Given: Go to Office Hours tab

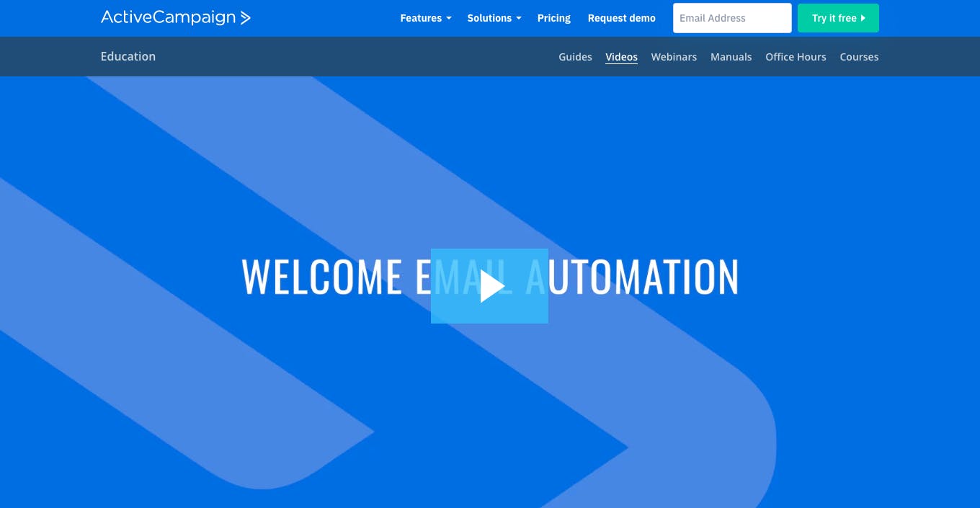Looking at the screenshot, I should pyautogui.click(x=796, y=57).
